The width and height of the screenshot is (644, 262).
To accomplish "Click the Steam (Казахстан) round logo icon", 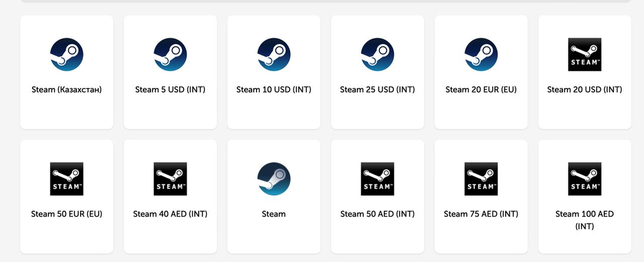I will [x=67, y=55].
